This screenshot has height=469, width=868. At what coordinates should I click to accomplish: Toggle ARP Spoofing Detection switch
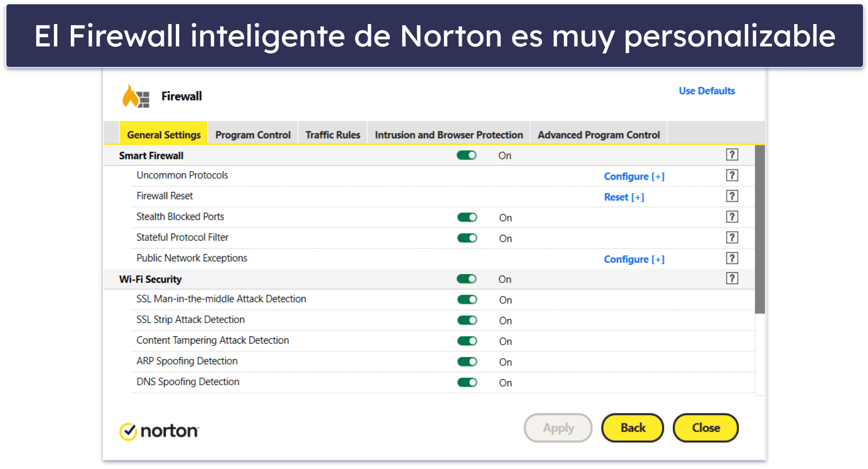467,362
